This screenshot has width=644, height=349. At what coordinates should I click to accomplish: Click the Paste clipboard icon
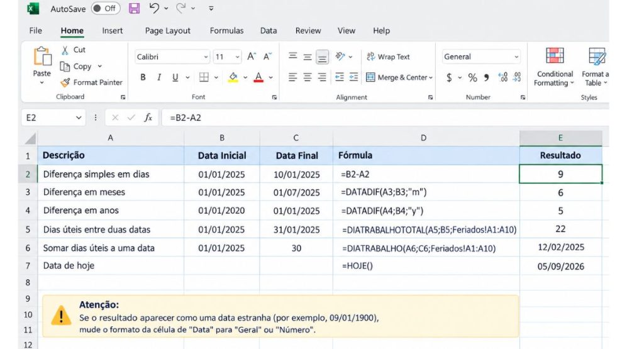[42, 56]
